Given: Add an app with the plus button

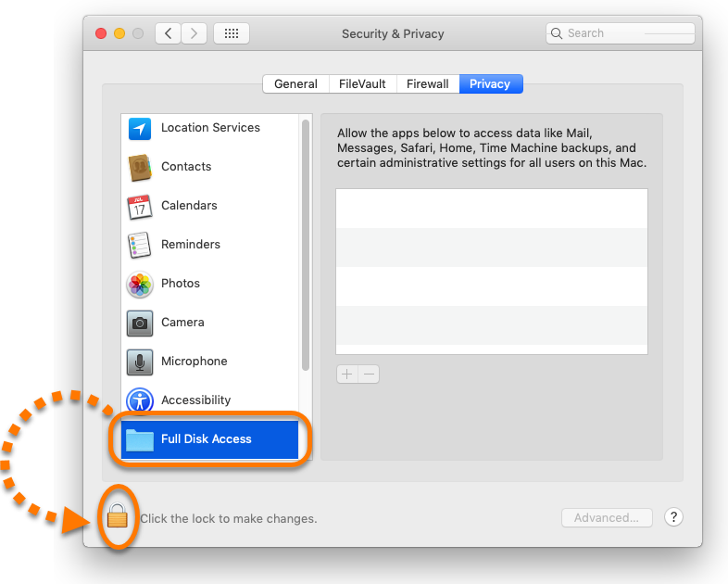Looking at the screenshot, I should coord(346,374).
